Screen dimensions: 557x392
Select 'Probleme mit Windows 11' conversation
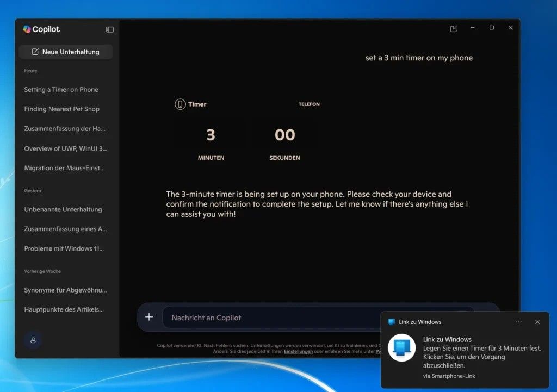click(64, 248)
